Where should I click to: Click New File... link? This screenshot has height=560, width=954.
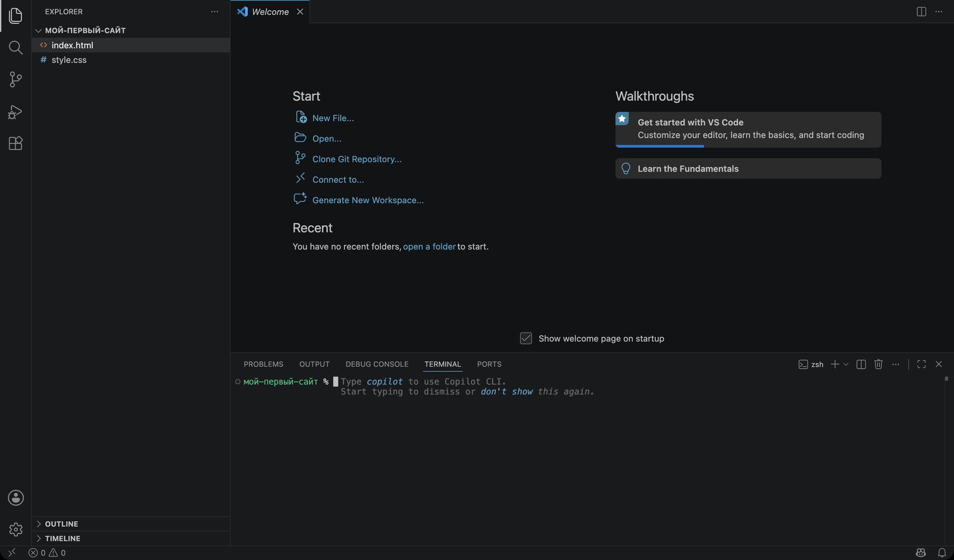tap(333, 118)
